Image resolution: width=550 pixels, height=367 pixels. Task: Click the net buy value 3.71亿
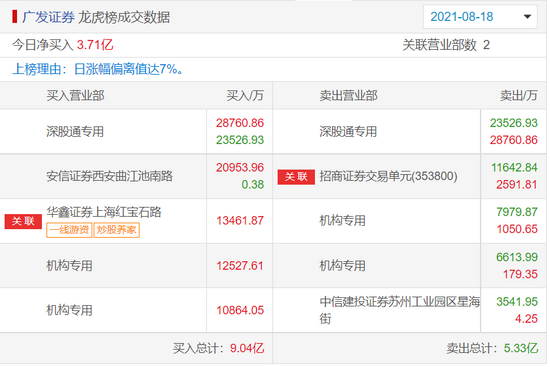click(x=95, y=45)
